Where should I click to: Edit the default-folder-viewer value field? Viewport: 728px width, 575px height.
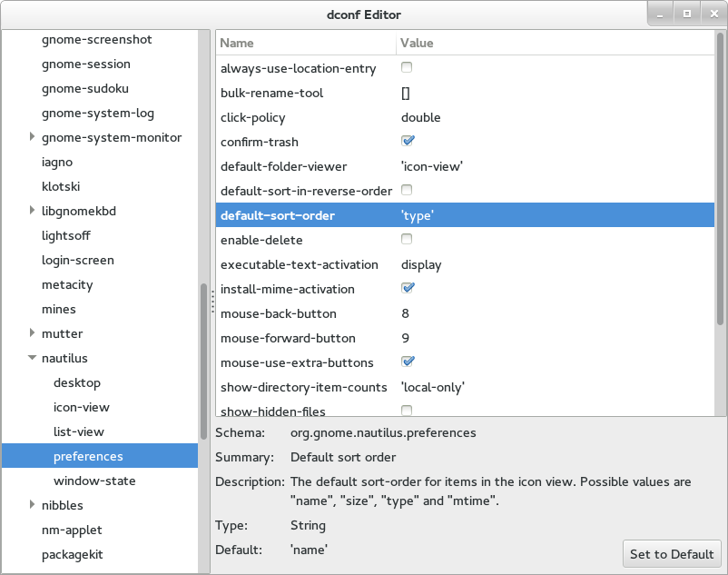(432, 166)
